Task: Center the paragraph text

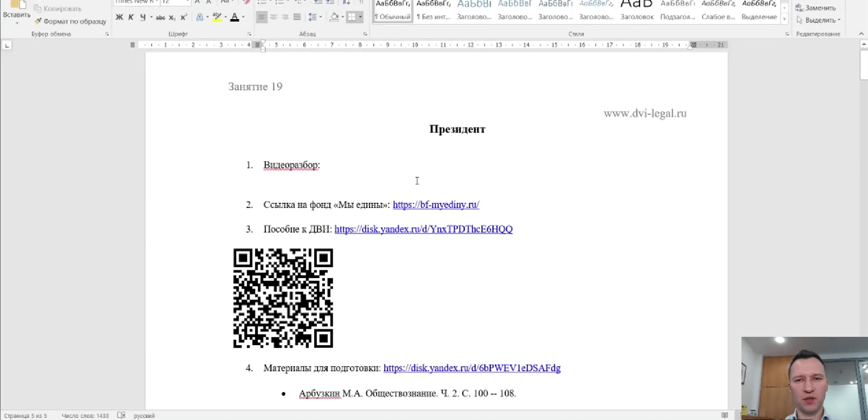Action: [273, 17]
